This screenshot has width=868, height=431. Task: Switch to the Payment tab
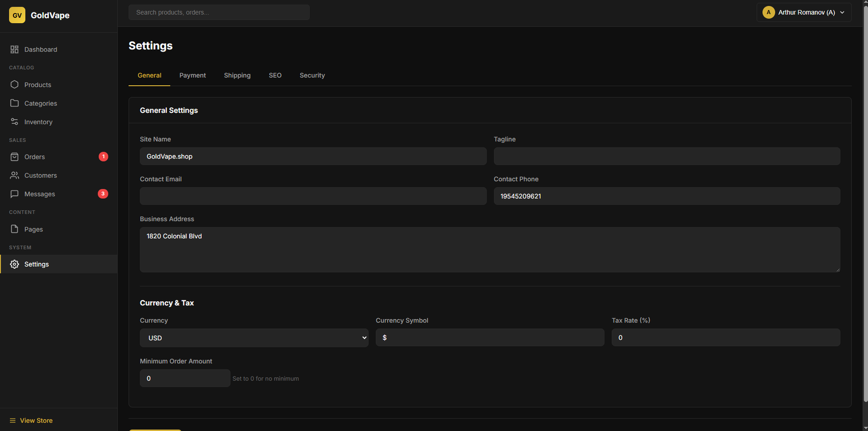point(193,75)
